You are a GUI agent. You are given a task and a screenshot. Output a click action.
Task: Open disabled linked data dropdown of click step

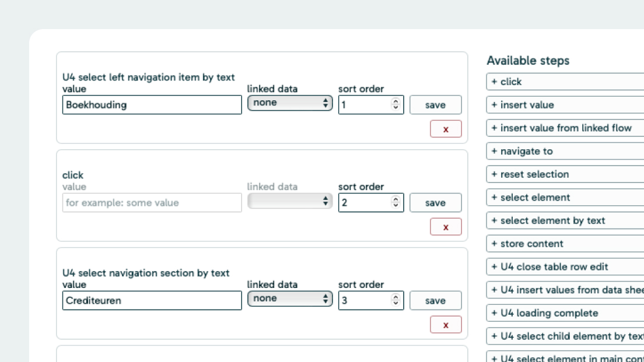coord(290,201)
